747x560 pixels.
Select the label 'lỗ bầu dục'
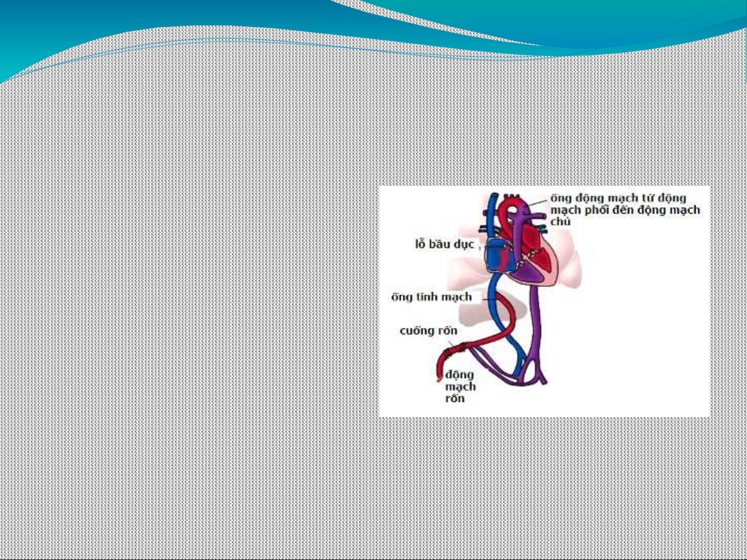[x=444, y=244]
